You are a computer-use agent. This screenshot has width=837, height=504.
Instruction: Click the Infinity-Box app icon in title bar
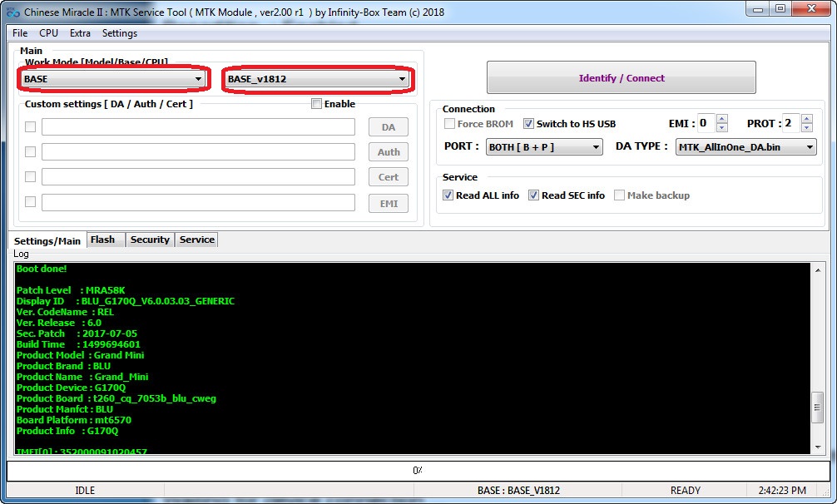12,12
